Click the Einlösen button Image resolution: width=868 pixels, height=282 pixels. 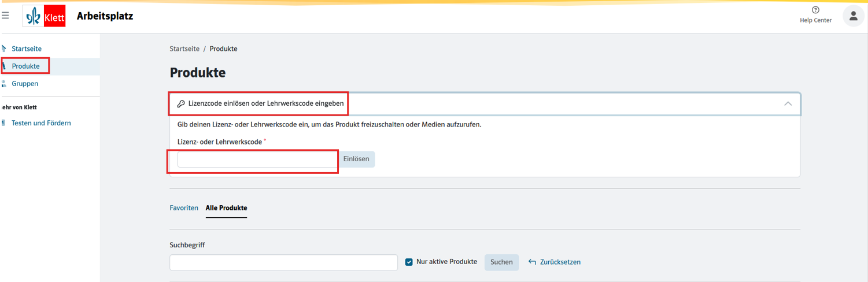[x=356, y=159]
